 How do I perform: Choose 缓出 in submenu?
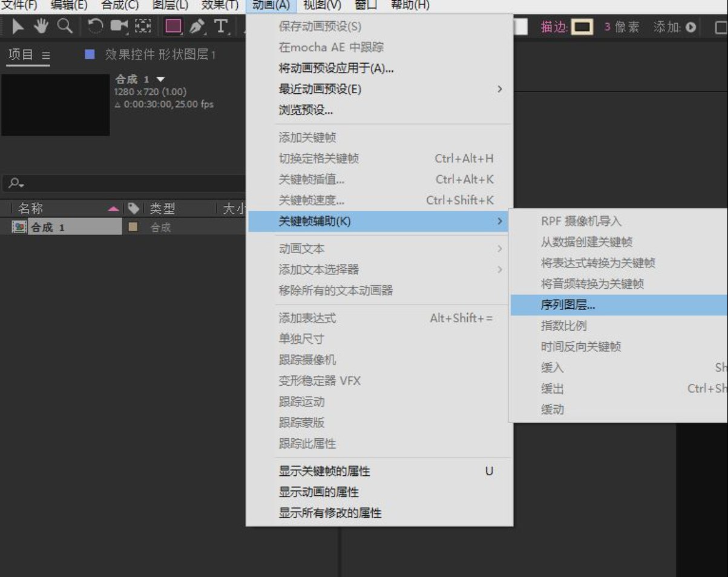[x=619, y=389]
